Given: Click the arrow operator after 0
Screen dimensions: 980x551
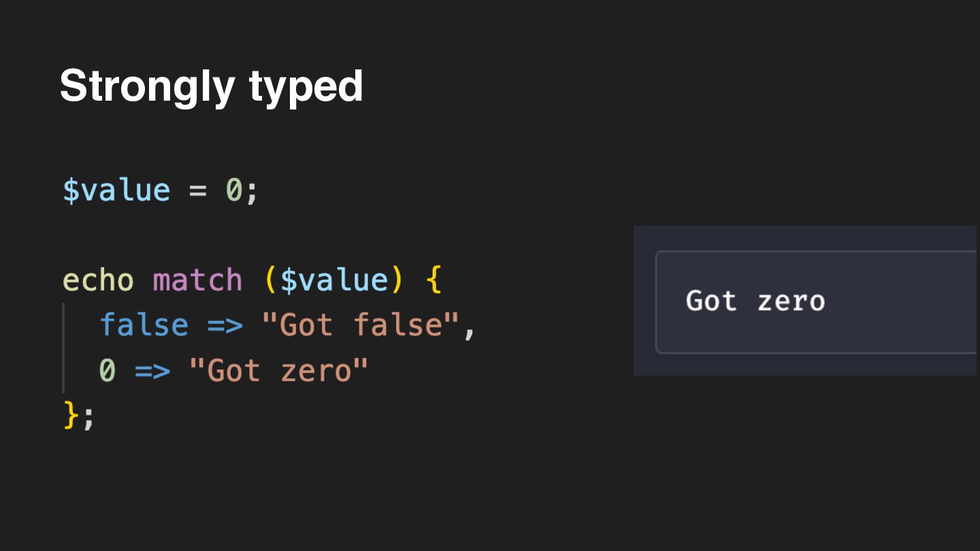Looking at the screenshot, I should pyautogui.click(x=152, y=371).
